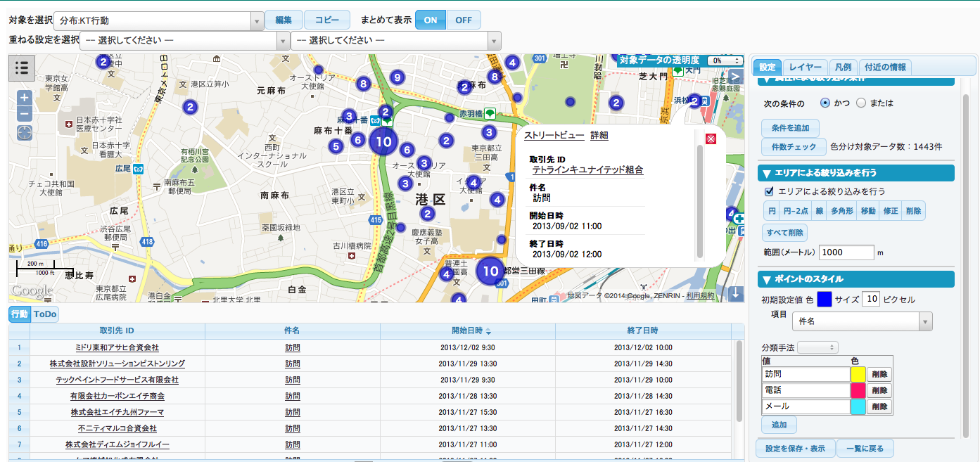980x462 pixels.
Task: Click cluster marker 9 on the map
Action: click(397, 77)
